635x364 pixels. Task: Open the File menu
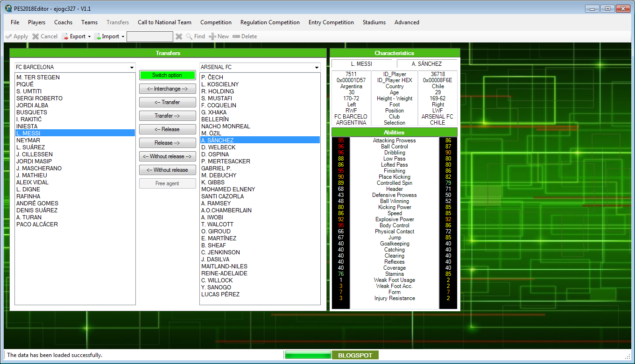pyautogui.click(x=15, y=22)
